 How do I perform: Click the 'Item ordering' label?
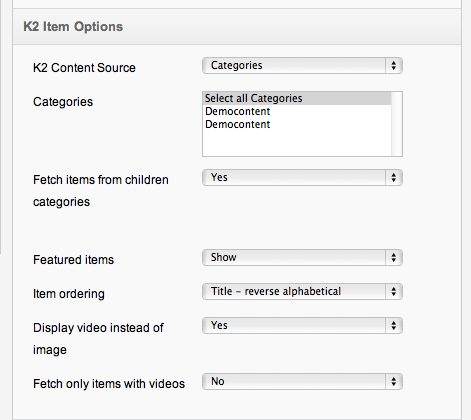(69, 294)
